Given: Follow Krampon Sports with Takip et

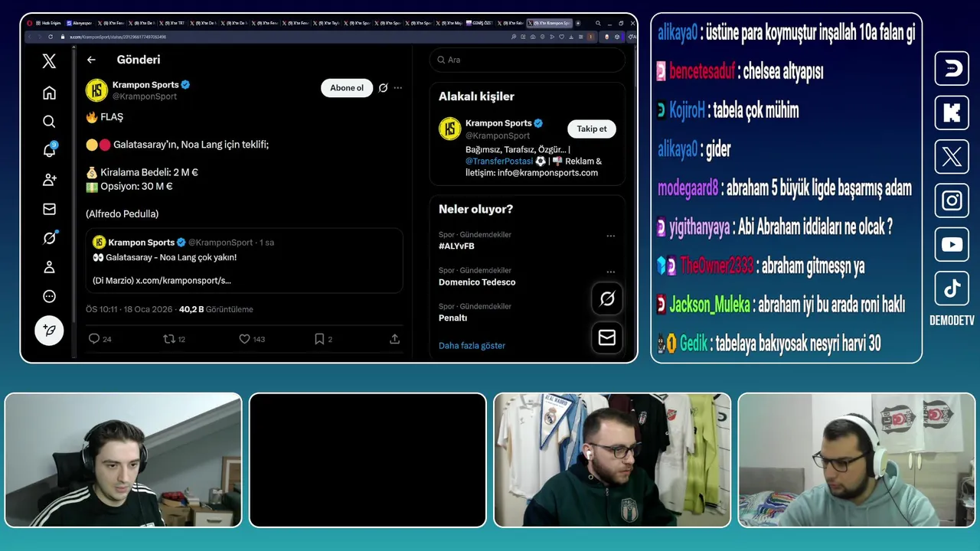Looking at the screenshot, I should 592,129.
